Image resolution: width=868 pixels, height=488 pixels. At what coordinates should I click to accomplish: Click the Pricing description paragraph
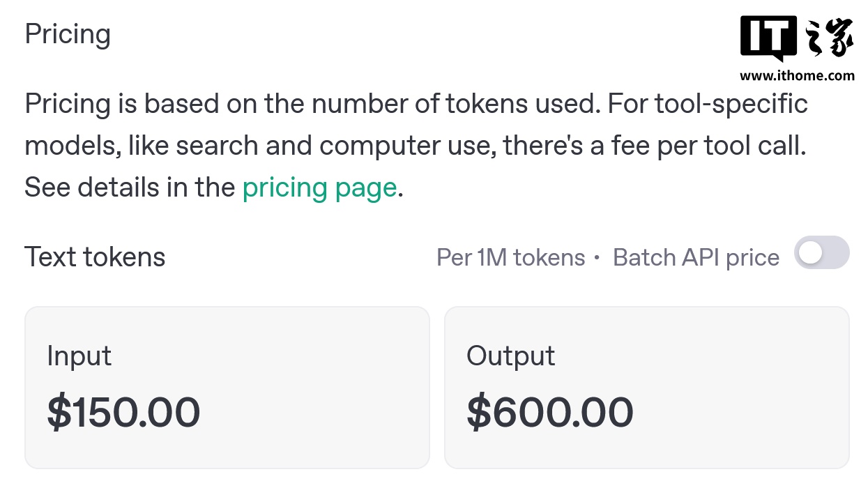coord(416,144)
